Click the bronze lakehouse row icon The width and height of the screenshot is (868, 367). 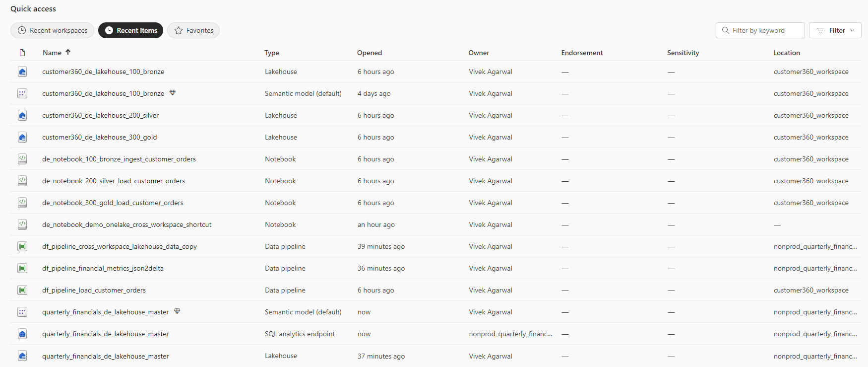(x=22, y=72)
